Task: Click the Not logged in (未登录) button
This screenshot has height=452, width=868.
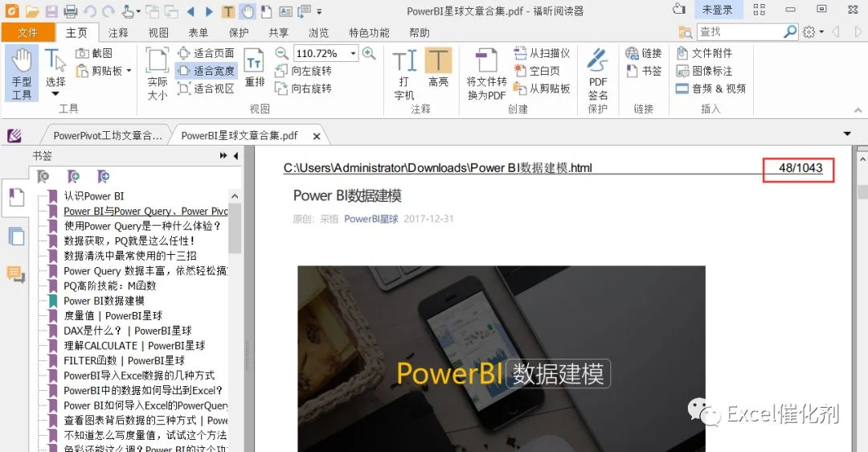Action: 717,10
